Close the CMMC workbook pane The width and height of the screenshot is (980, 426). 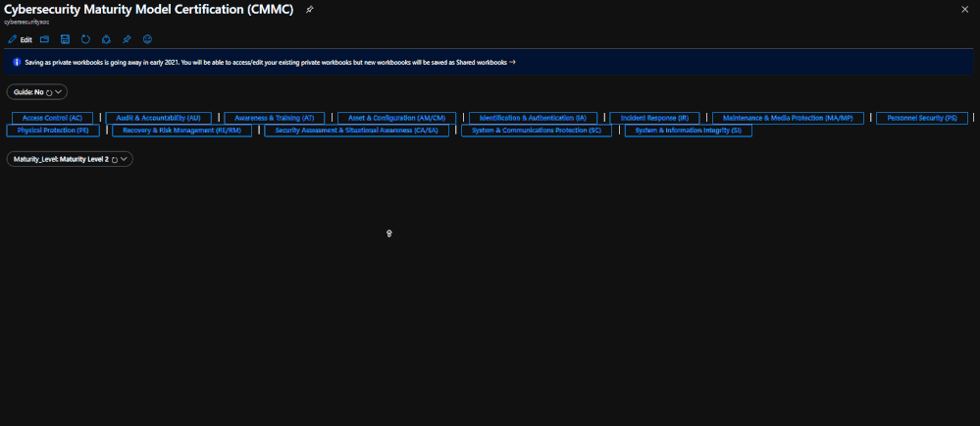(x=964, y=9)
